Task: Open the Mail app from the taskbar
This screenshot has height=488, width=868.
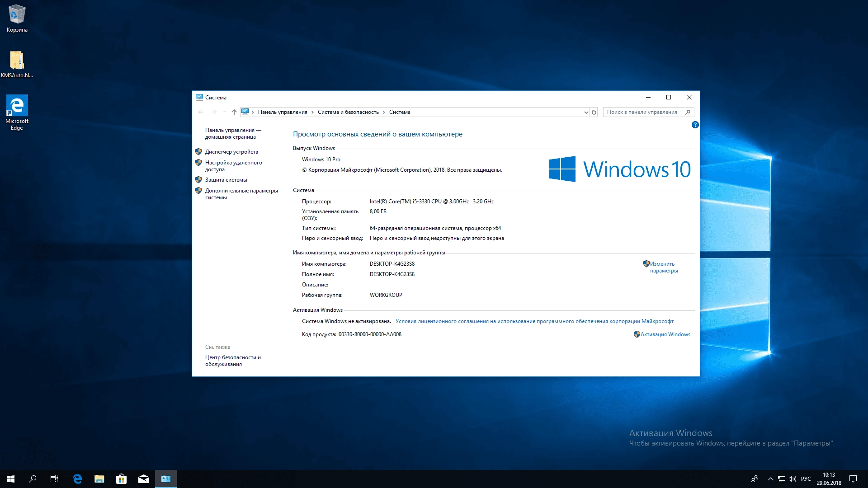Action: pyautogui.click(x=144, y=479)
